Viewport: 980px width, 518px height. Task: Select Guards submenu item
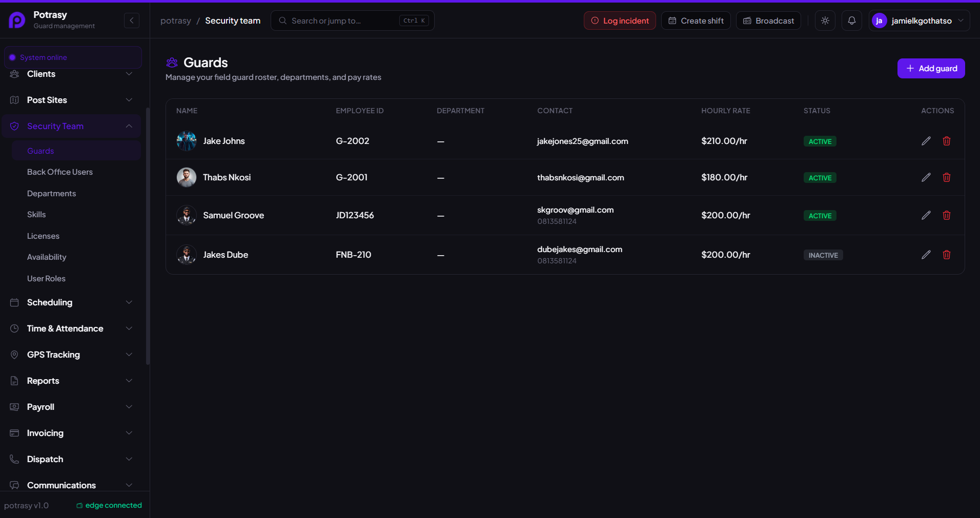point(76,151)
